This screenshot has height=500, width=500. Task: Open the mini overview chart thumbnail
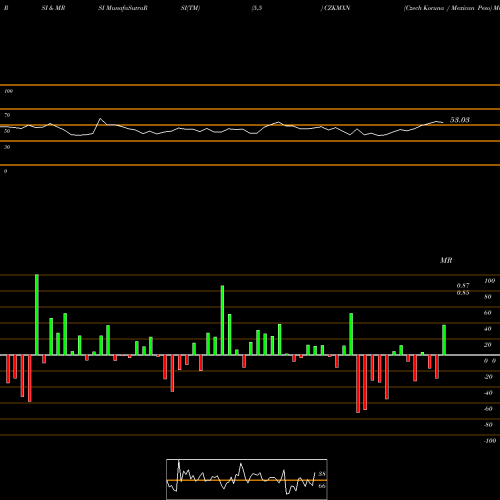click(x=247, y=479)
